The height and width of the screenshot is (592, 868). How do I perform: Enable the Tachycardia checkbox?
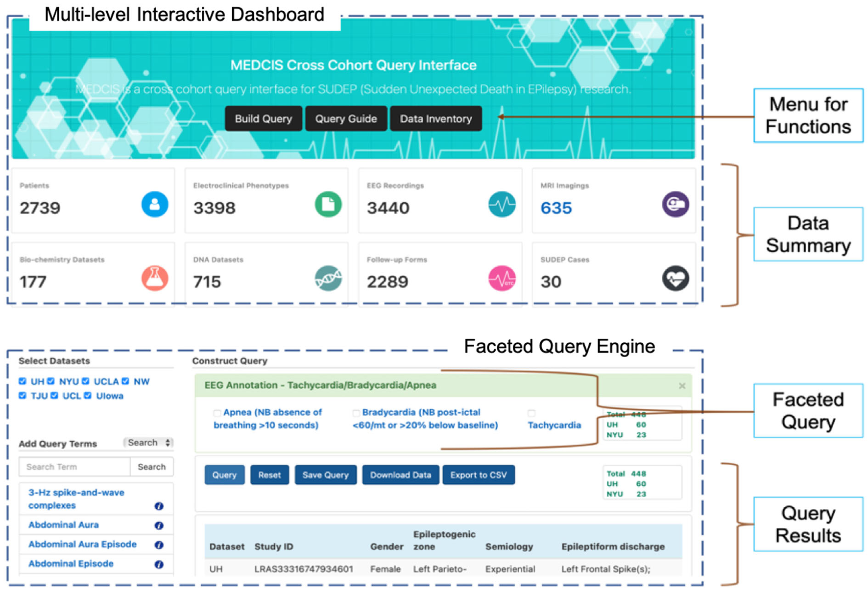pyautogui.click(x=531, y=413)
